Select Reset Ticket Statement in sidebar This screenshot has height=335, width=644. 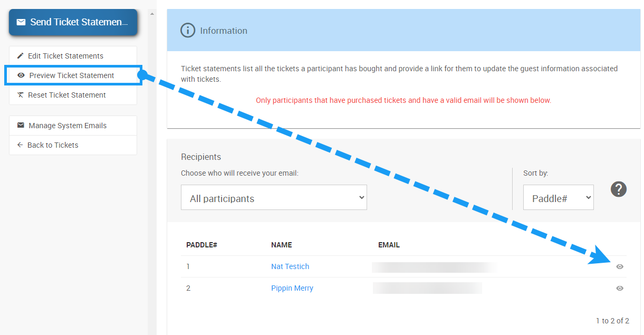[67, 95]
